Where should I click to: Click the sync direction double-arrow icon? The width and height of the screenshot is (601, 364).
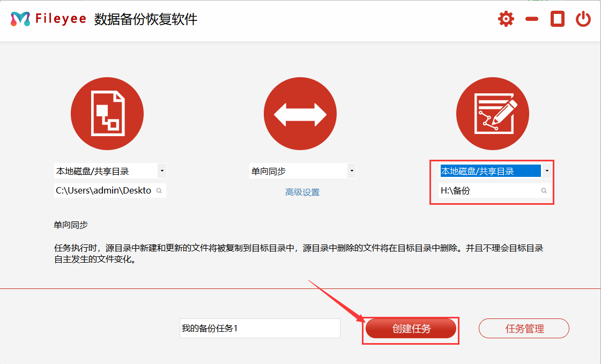tap(300, 114)
